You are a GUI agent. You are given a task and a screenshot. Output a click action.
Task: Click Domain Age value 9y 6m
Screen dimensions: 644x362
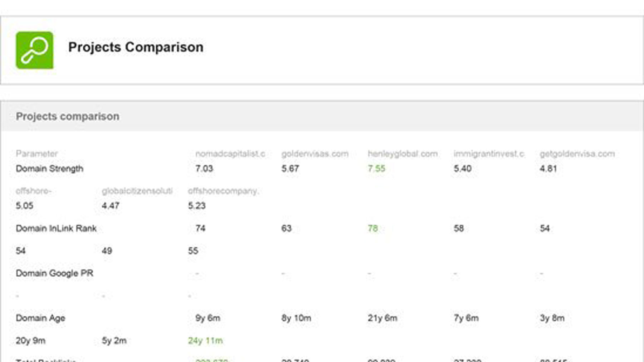208,318
